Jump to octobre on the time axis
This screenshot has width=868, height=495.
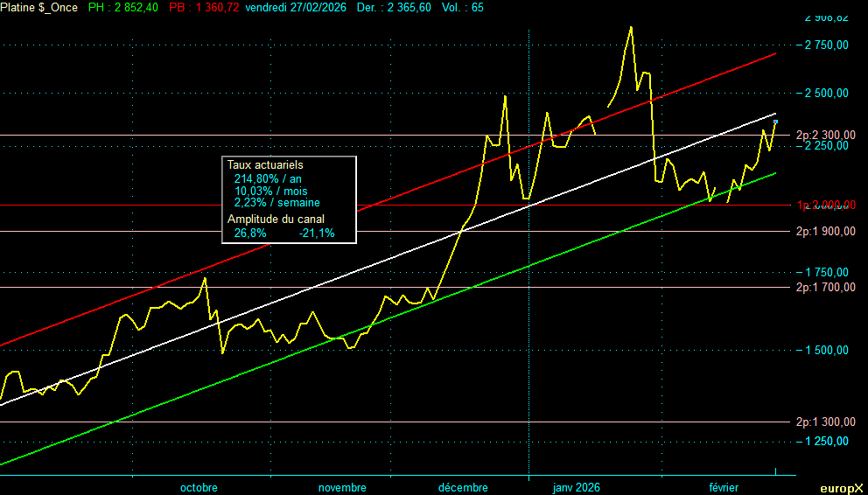tap(199, 487)
